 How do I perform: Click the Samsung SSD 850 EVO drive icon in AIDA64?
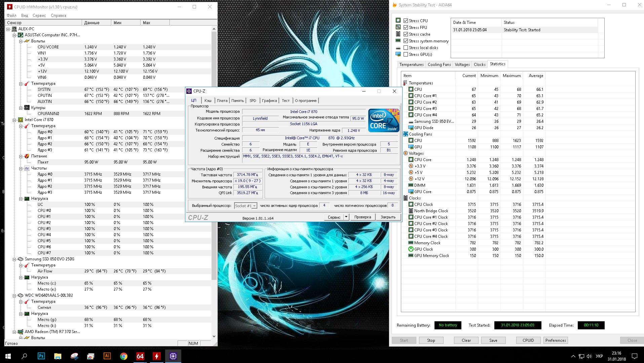coord(411,121)
